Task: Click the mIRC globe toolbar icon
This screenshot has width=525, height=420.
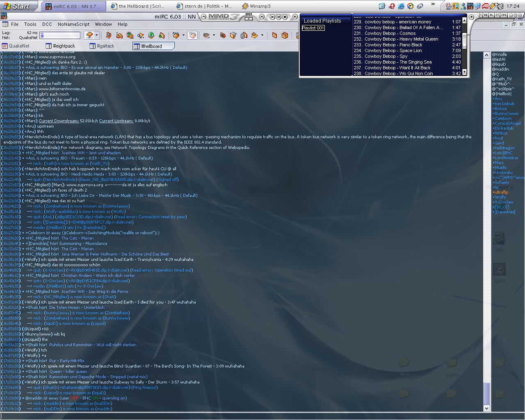Action: 151,35
